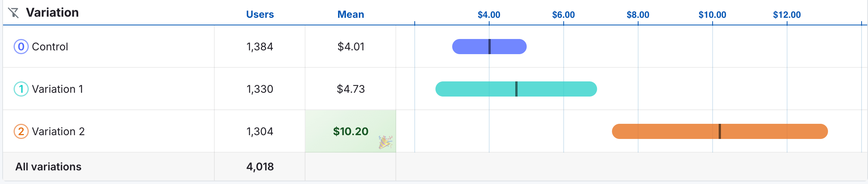Click the party popper icon in the $10.20 cell
The width and height of the screenshot is (868, 184).
[386, 142]
